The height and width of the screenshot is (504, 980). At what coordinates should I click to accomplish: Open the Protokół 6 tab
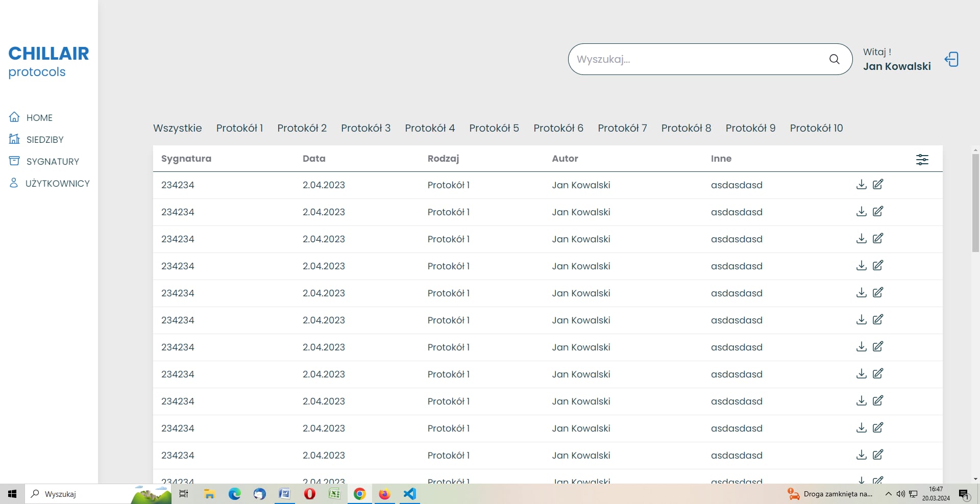(558, 128)
